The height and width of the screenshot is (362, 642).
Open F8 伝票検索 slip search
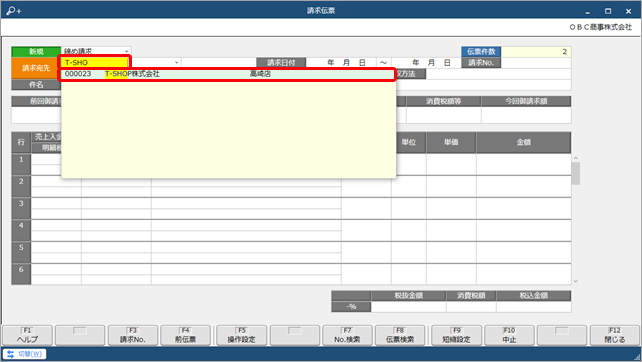[x=400, y=335]
